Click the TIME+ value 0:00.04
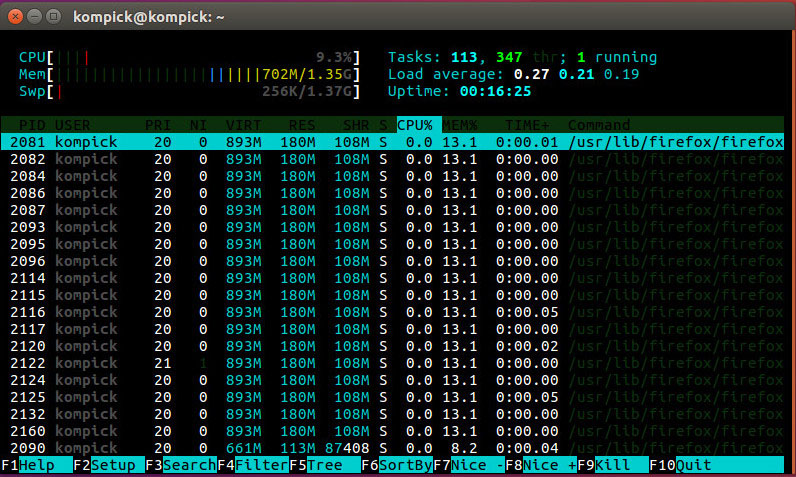796x477 pixels. pyautogui.click(x=527, y=448)
